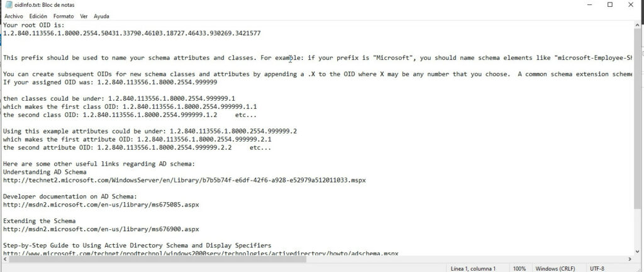
Task: Maximize the Notepad window
Action: [x=610, y=5]
